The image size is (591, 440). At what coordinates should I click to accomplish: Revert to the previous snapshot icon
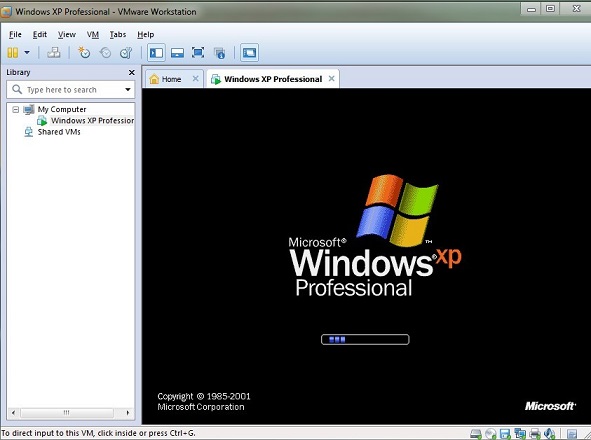(105, 52)
